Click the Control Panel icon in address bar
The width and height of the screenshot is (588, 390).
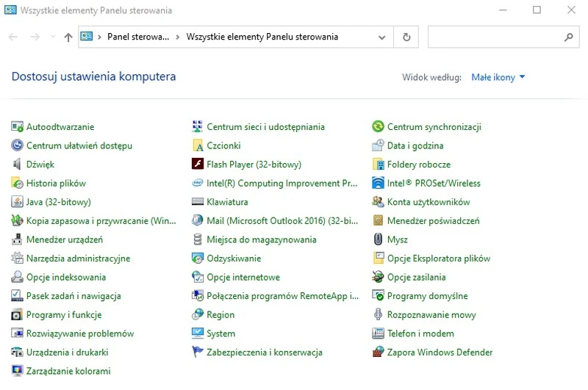[86, 36]
